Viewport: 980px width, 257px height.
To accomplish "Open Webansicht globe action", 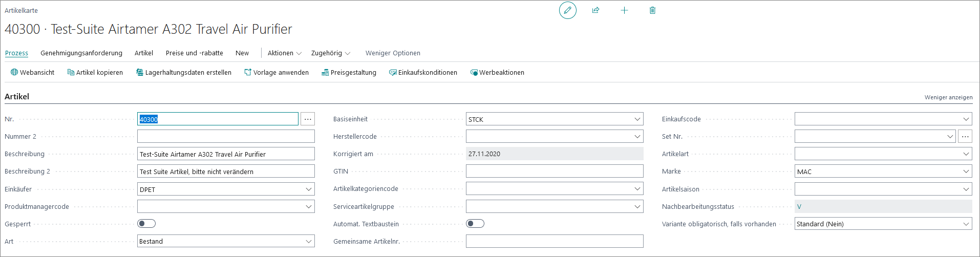I will pos(32,73).
